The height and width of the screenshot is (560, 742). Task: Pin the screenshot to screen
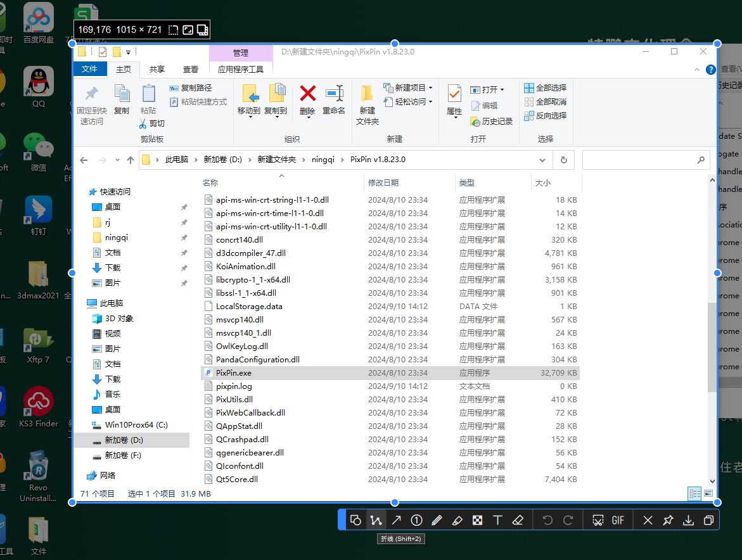point(668,520)
